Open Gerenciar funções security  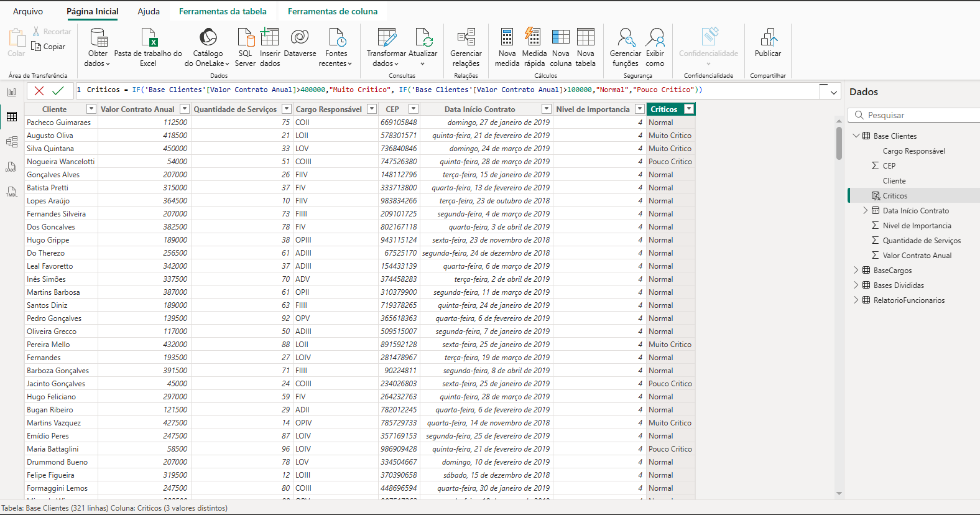click(625, 47)
